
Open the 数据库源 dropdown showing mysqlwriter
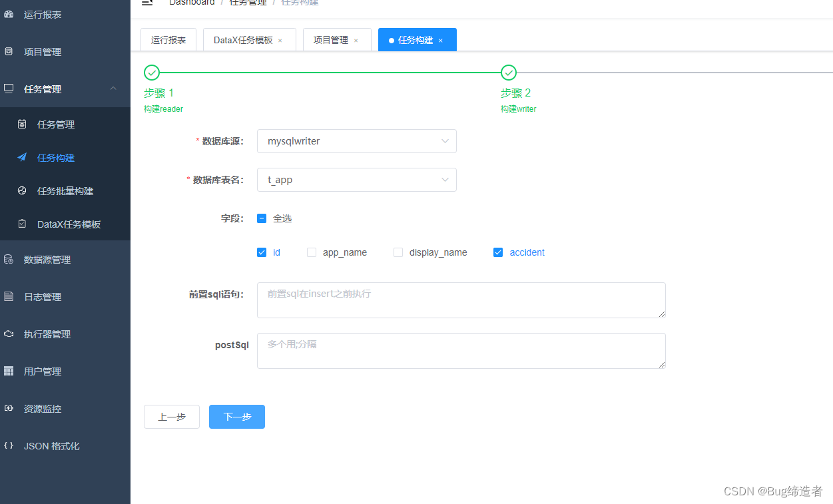356,141
